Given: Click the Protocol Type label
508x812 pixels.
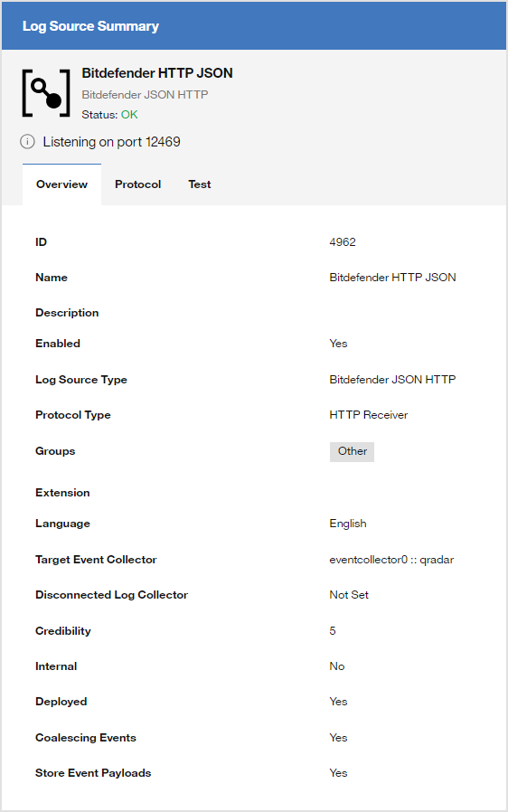Looking at the screenshot, I should coord(73,415).
